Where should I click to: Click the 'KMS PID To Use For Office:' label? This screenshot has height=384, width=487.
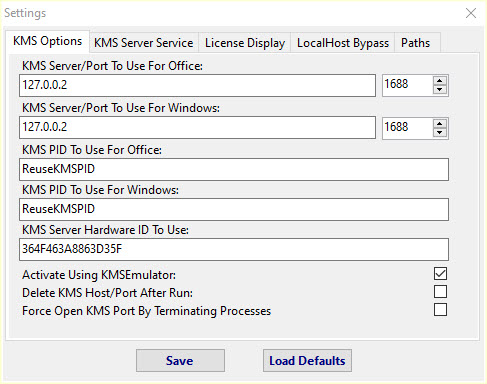click(92, 150)
